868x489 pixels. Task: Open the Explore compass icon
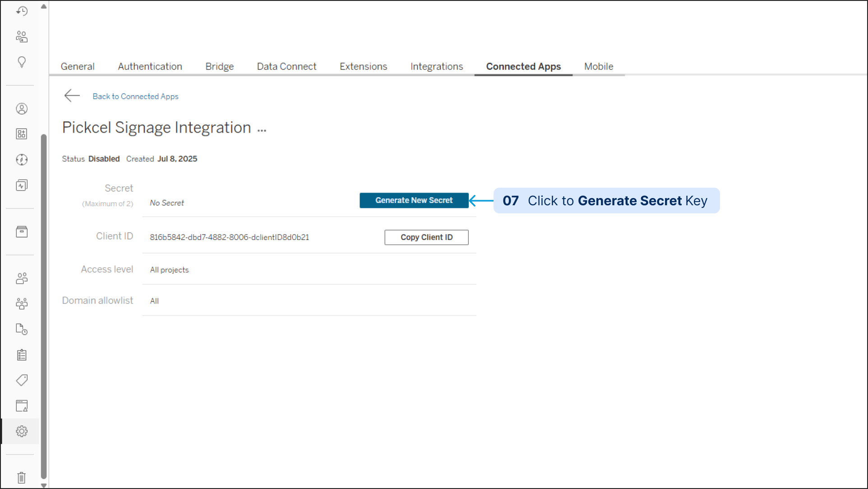[22, 160]
